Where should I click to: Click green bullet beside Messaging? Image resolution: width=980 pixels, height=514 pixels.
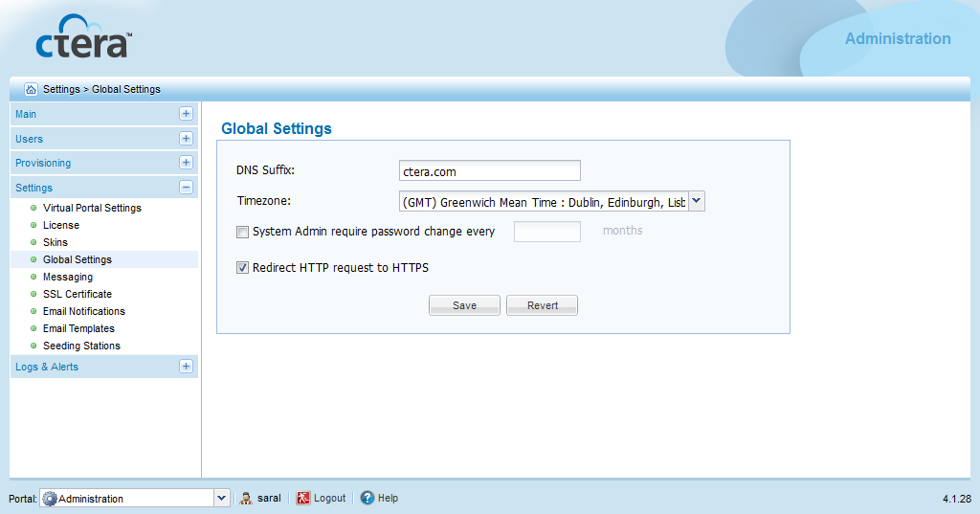coord(33,277)
